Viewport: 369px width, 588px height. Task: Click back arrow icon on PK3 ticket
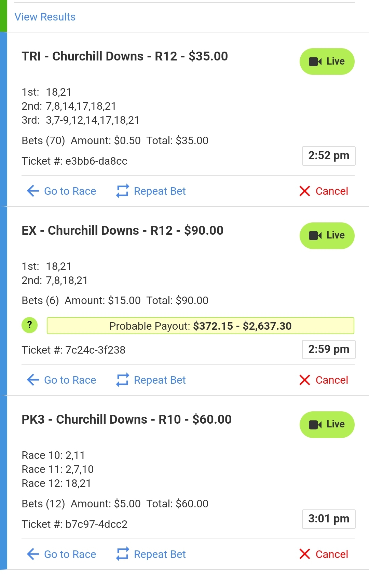pos(33,554)
